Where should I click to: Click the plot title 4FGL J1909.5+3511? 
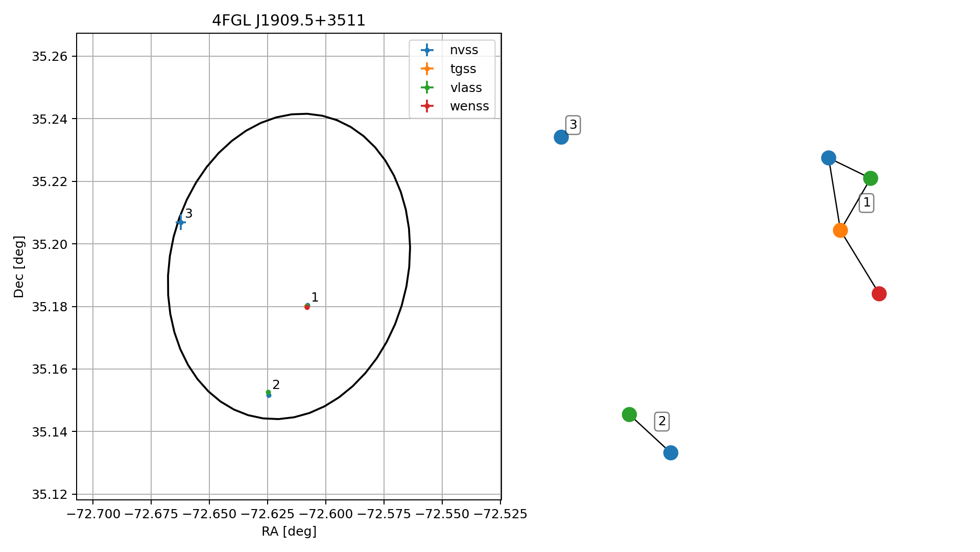(289, 20)
